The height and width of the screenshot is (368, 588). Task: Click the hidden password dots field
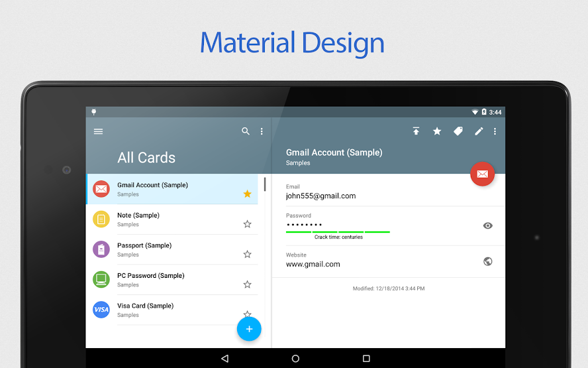point(304,225)
